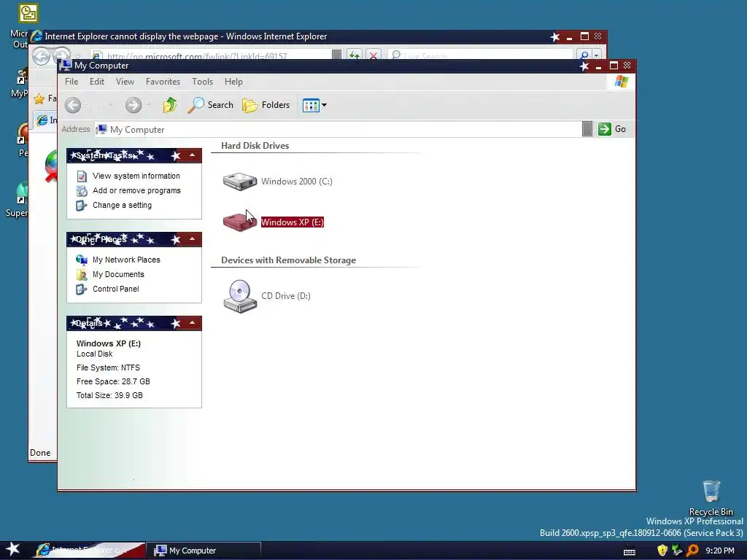The width and height of the screenshot is (747, 560).
Task: Click the Windows flag logo in My Computer
Action: pos(622,82)
